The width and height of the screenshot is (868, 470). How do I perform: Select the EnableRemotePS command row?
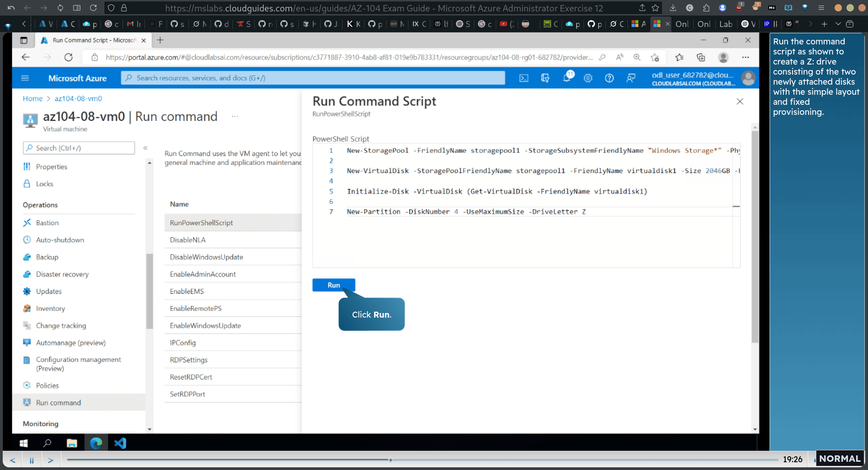click(233, 308)
